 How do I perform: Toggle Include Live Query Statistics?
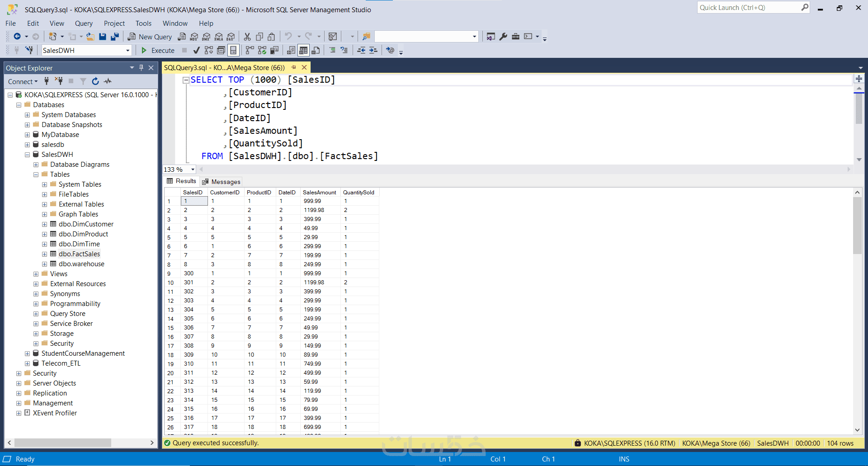tap(262, 50)
